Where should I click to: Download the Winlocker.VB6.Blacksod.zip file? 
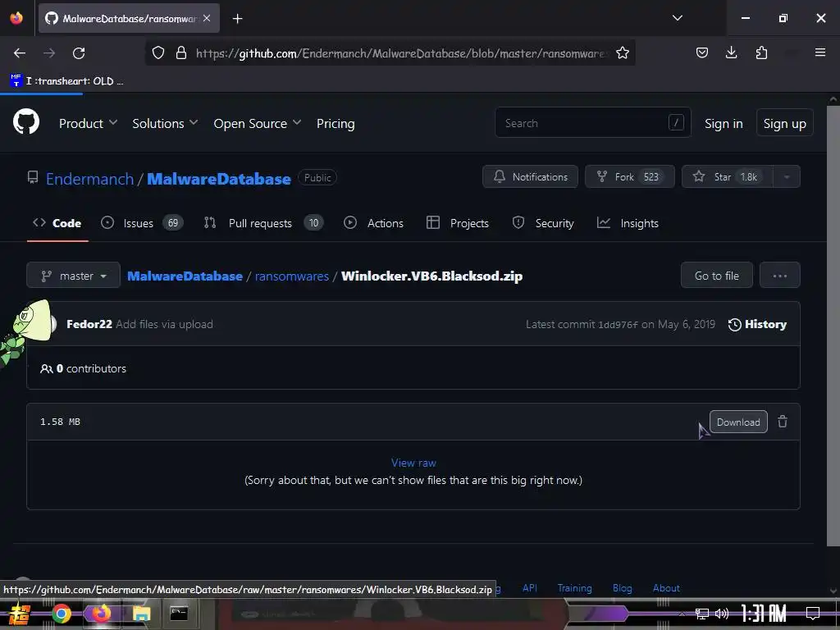pos(738,422)
